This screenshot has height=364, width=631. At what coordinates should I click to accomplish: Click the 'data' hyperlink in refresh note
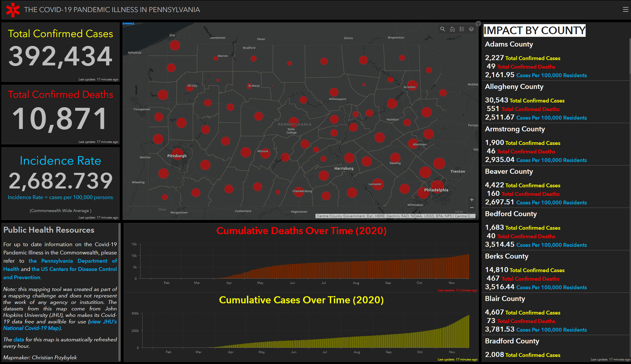19,340
